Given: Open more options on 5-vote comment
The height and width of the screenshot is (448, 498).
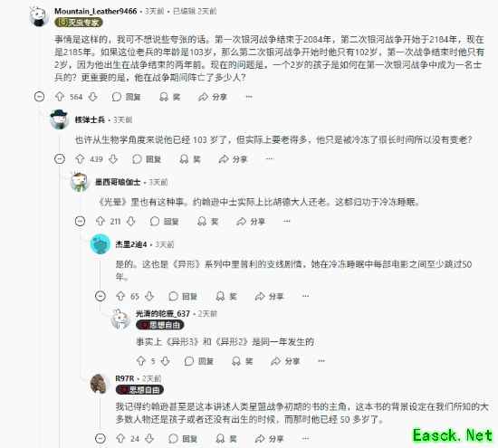Looking at the screenshot, I should pyautogui.click(x=321, y=361).
